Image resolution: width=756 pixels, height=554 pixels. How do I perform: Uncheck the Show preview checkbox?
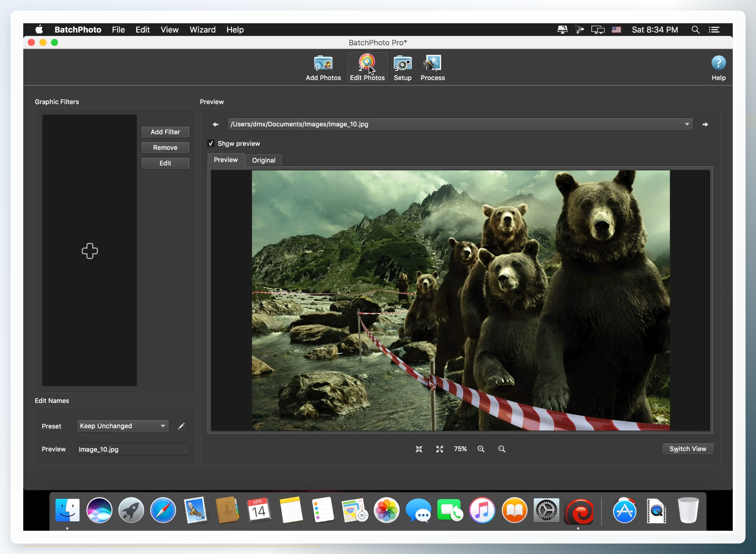pos(211,143)
